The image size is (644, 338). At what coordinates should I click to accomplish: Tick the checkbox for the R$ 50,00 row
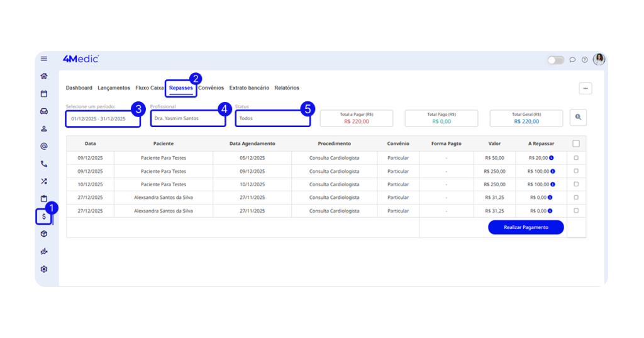pyautogui.click(x=576, y=158)
